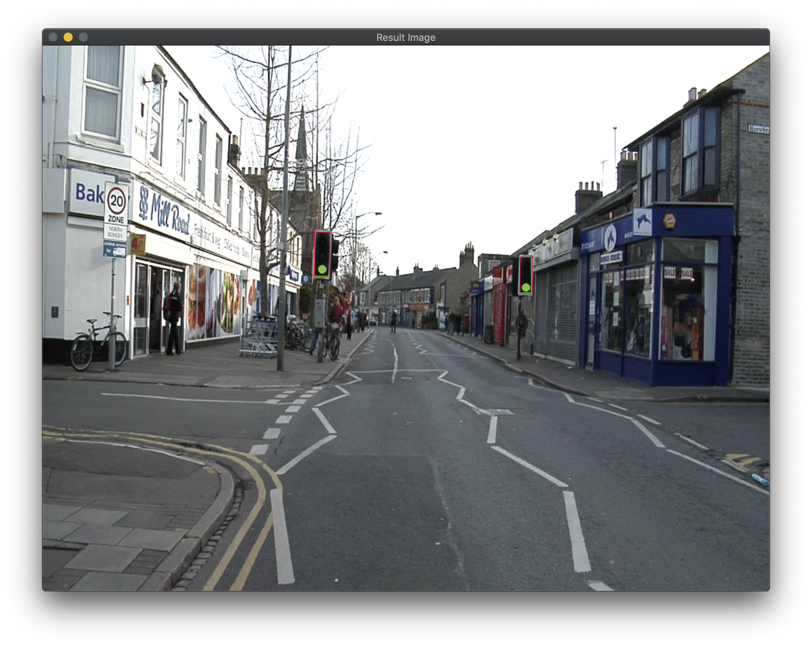Click the 20 speed limit zone sign
The image size is (812, 647).
116,201
